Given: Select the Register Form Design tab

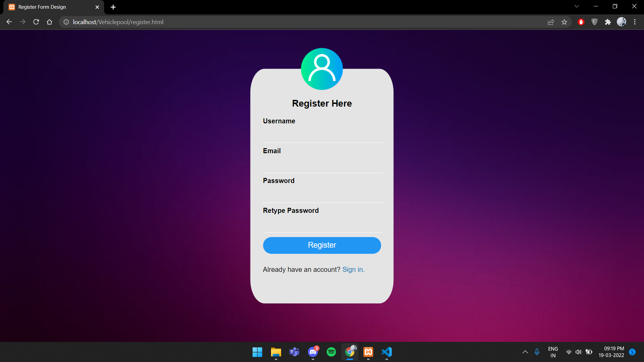Looking at the screenshot, I should (50, 7).
